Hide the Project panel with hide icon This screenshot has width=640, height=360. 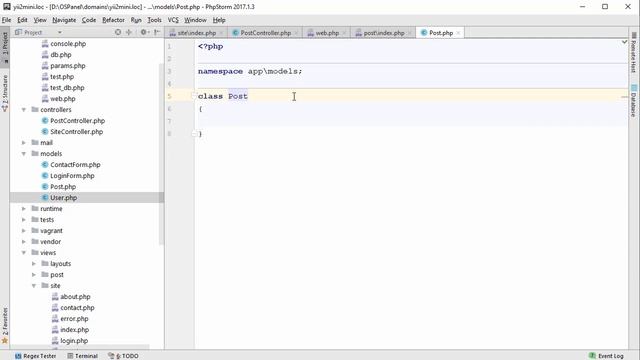click(157, 32)
